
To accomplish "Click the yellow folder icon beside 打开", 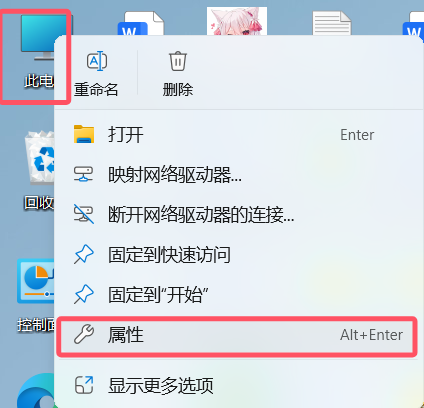I will pyautogui.click(x=84, y=134).
